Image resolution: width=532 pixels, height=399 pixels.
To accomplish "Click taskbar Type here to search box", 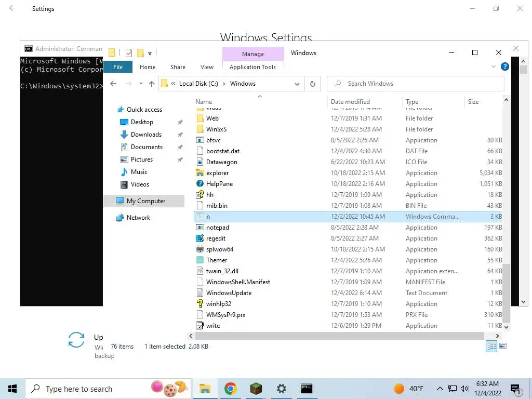I will click(108, 389).
